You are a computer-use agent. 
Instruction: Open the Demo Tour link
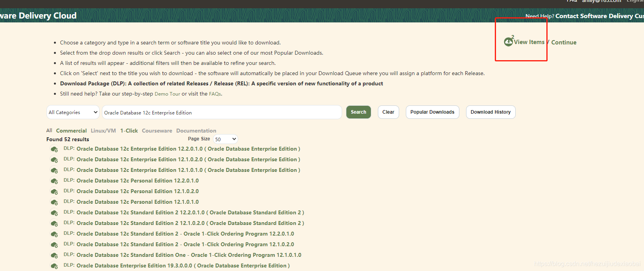167,94
